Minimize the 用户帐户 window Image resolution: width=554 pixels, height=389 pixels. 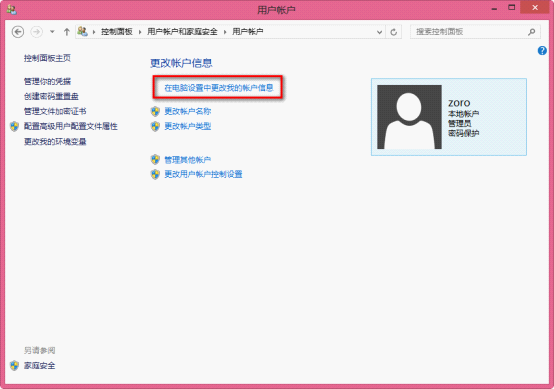[494, 8]
